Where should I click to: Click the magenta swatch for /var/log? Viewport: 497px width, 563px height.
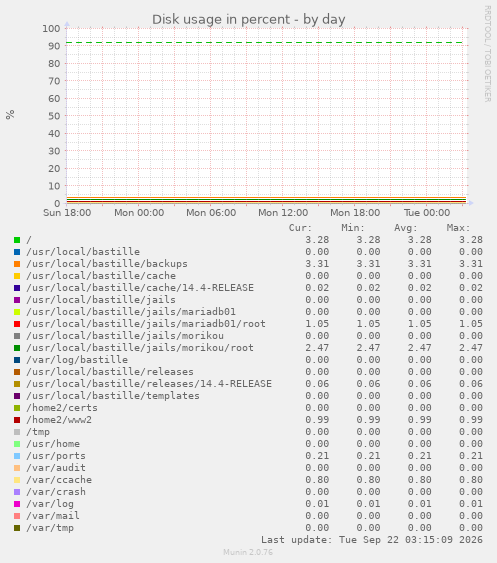pos(17,504)
